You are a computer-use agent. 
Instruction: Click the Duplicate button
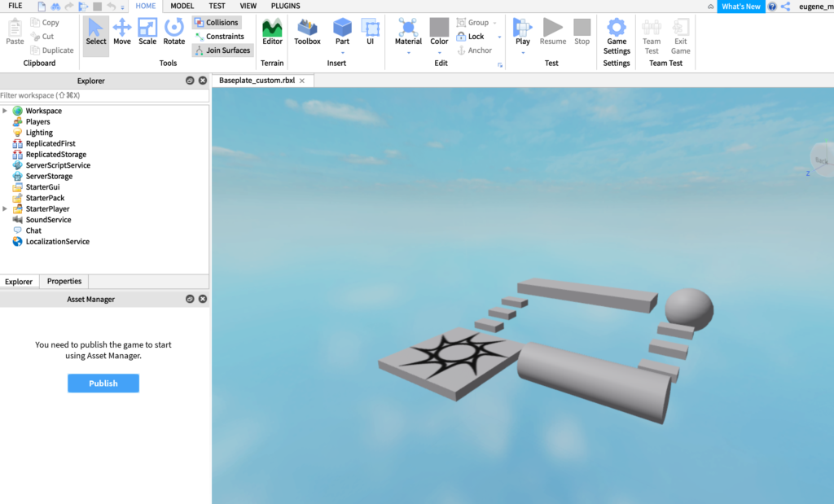(x=52, y=50)
